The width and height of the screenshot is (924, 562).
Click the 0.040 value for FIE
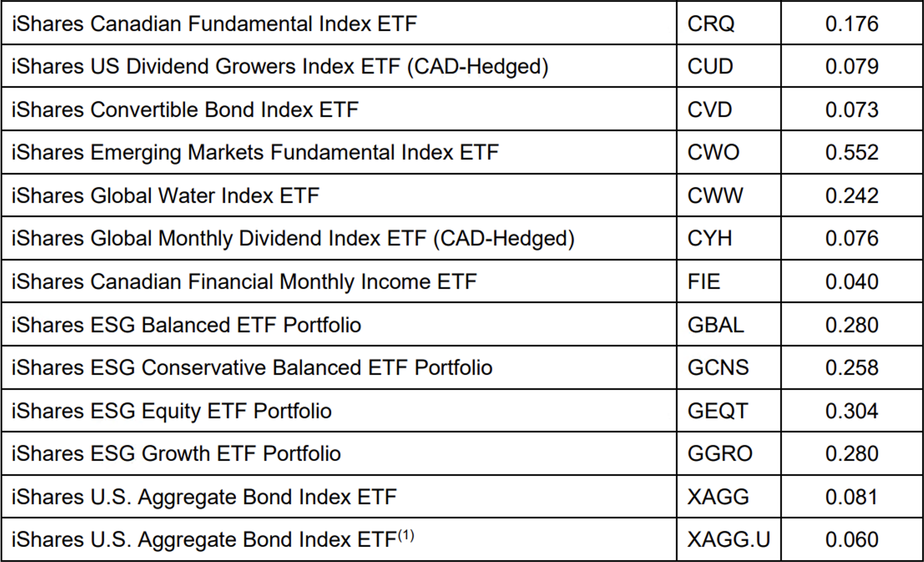(x=852, y=282)
